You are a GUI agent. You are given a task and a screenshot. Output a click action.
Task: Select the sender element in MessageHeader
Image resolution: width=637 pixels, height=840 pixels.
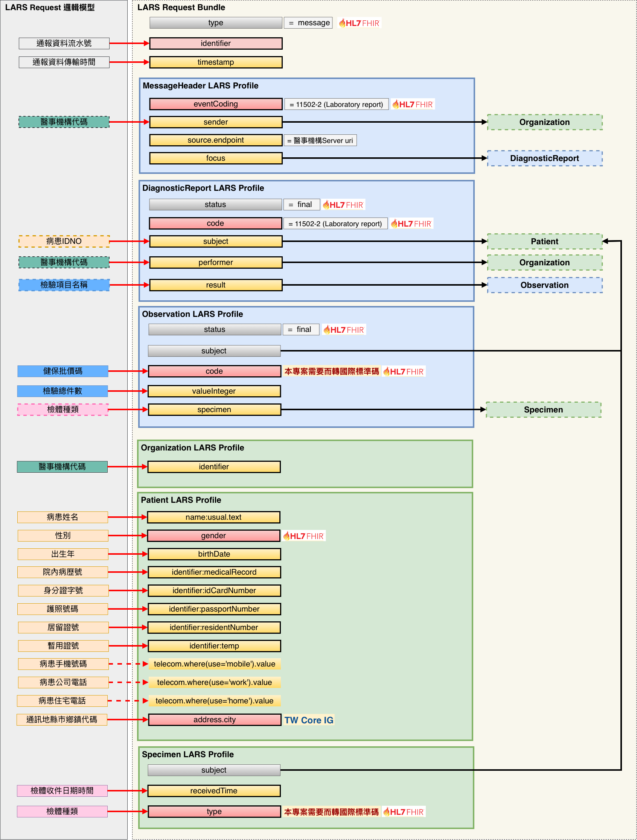tap(216, 122)
